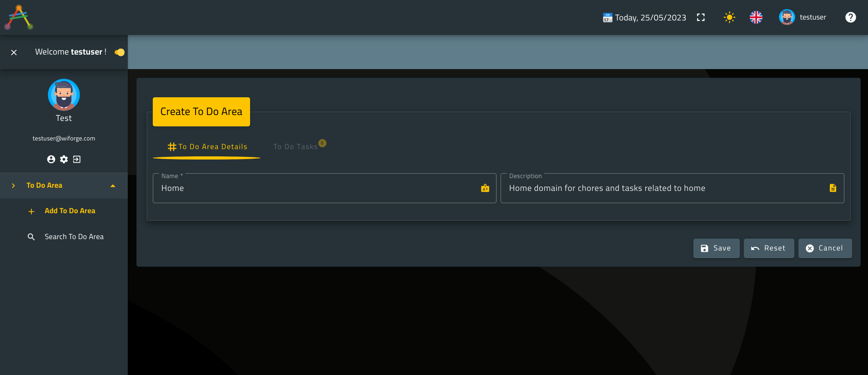Open Search To Do Area menu entry

(74, 237)
